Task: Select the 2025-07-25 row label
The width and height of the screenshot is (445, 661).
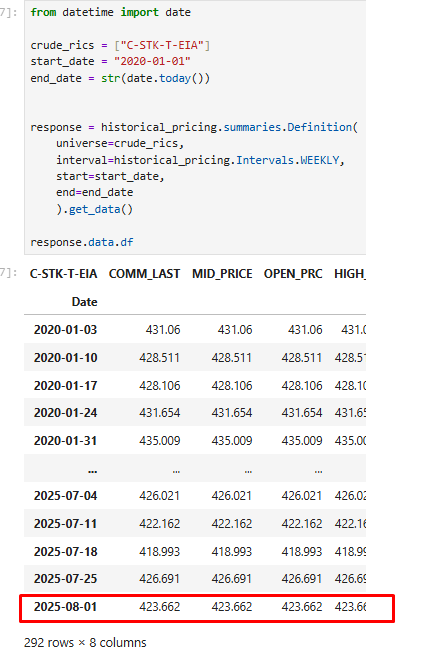Action: pyautogui.click(x=65, y=579)
